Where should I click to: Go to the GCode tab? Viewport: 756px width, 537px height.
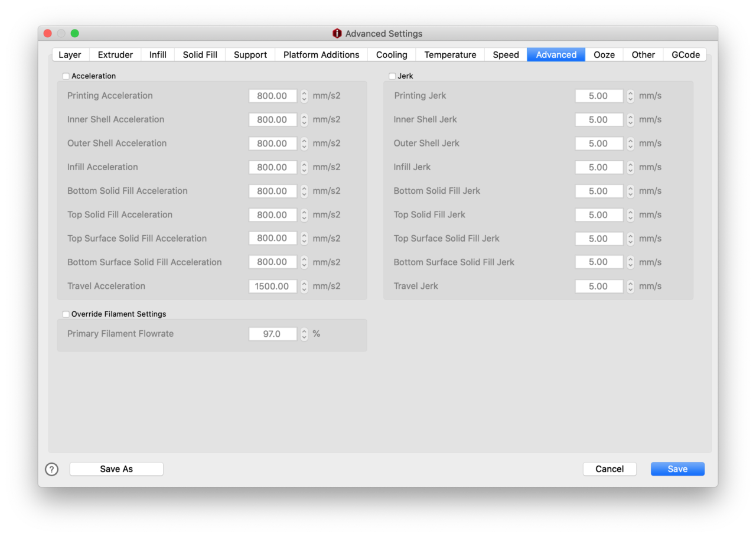click(685, 55)
